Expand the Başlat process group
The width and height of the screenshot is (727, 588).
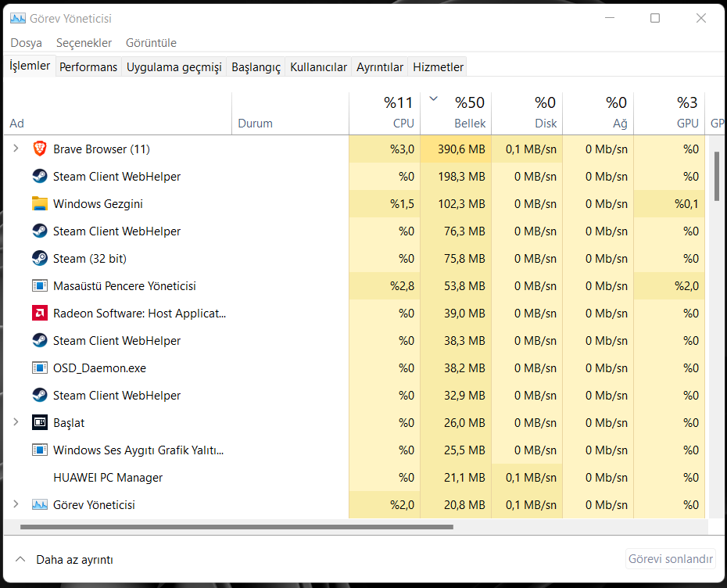[16, 422]
